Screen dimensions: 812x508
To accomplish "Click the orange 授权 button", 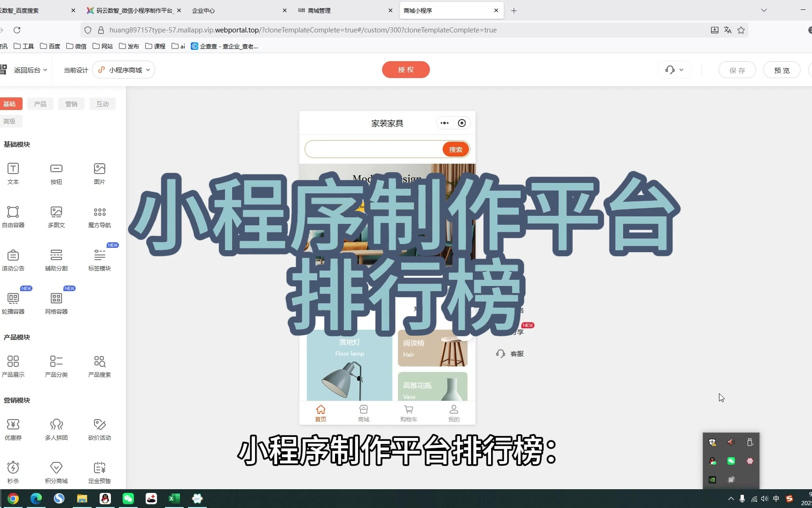I will [x=406, y=70].
